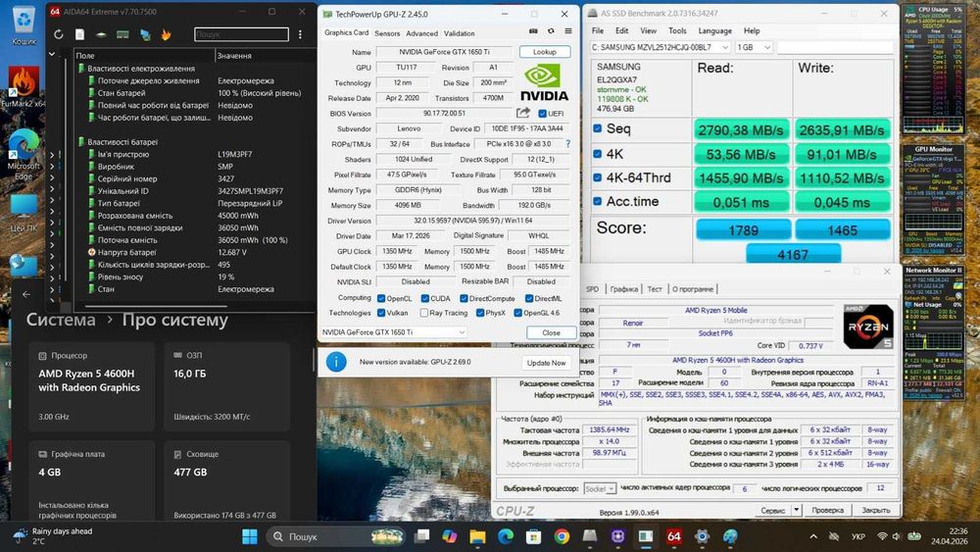Switch to the Графика tab in CPU-Z
The image size is (980, 552).
pyautogui.click(x=623, y=289)
